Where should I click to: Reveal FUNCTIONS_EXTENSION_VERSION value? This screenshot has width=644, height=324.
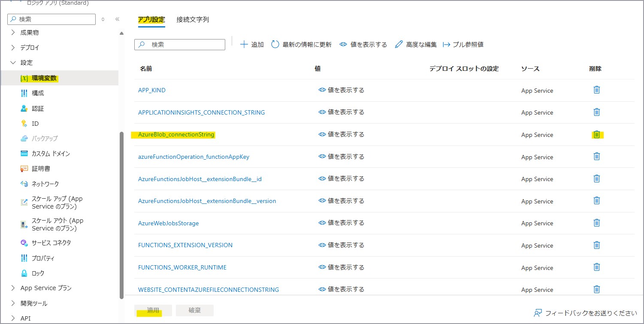[341, 245]
